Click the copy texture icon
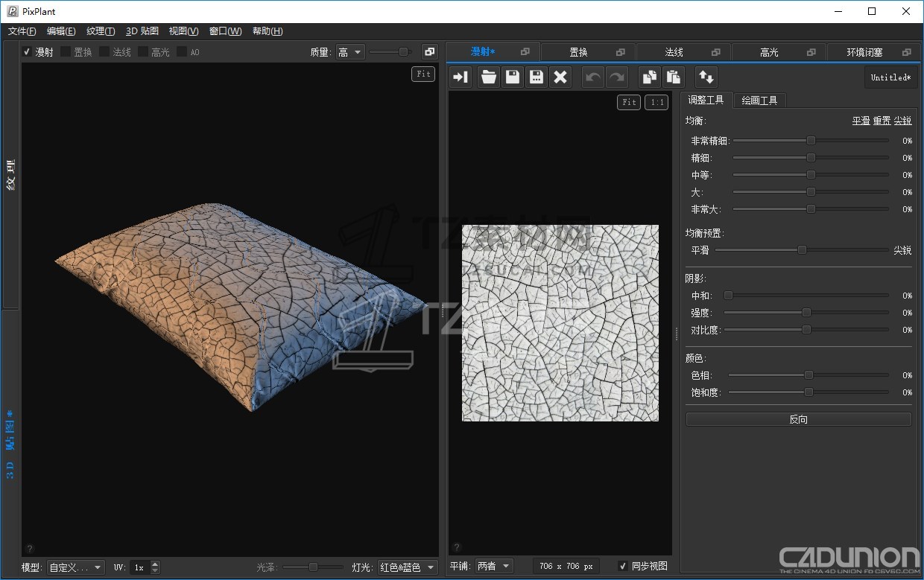The height and width of the screenshot is (580, 924). point(650,77)
